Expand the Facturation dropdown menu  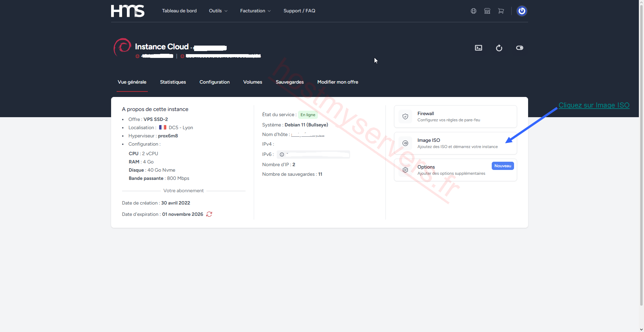255,11
